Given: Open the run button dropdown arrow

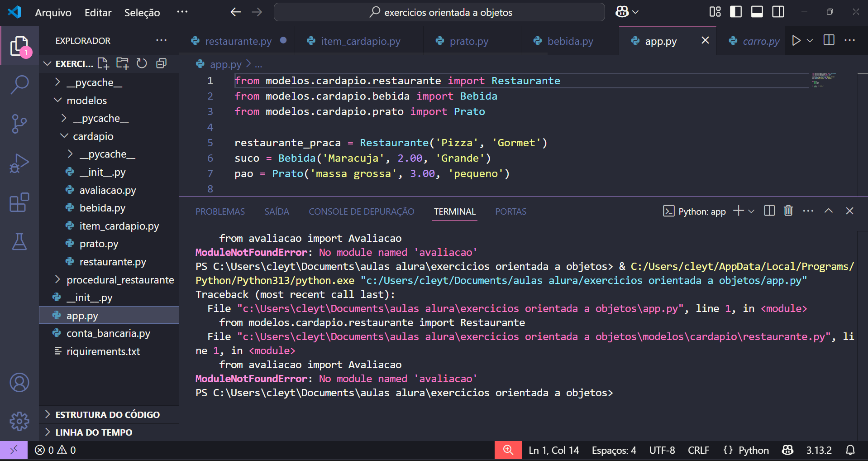Looking at the screenshot, I should (810, 41).
